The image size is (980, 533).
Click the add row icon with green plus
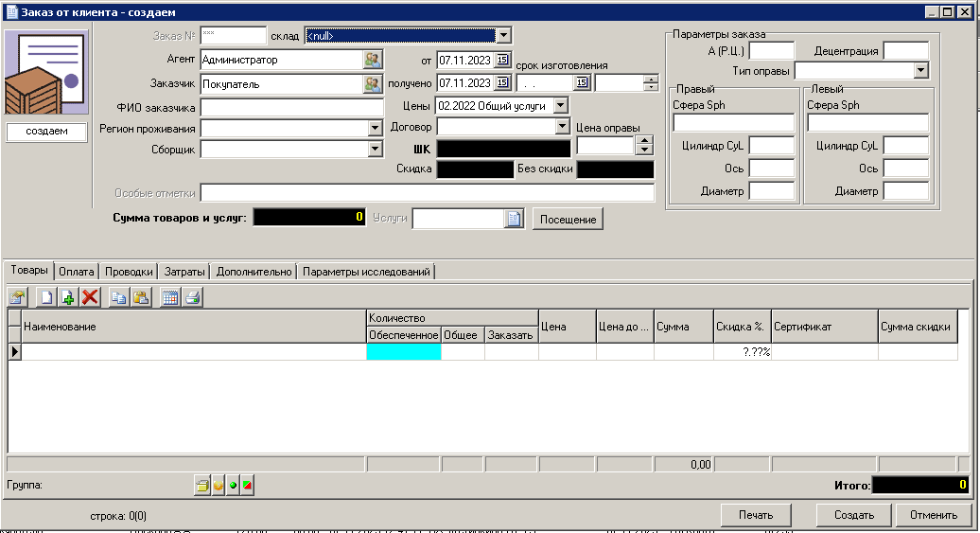[x=68, y=297]
